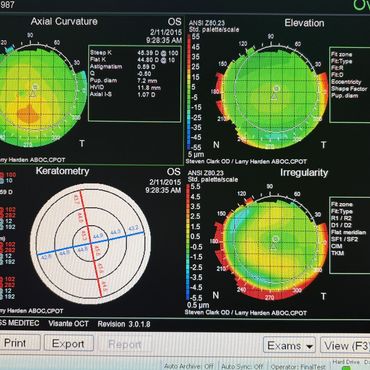This screenshot has width=370, height=370.
Task: Click the Visante OCT label
Action: click(68, 323)
